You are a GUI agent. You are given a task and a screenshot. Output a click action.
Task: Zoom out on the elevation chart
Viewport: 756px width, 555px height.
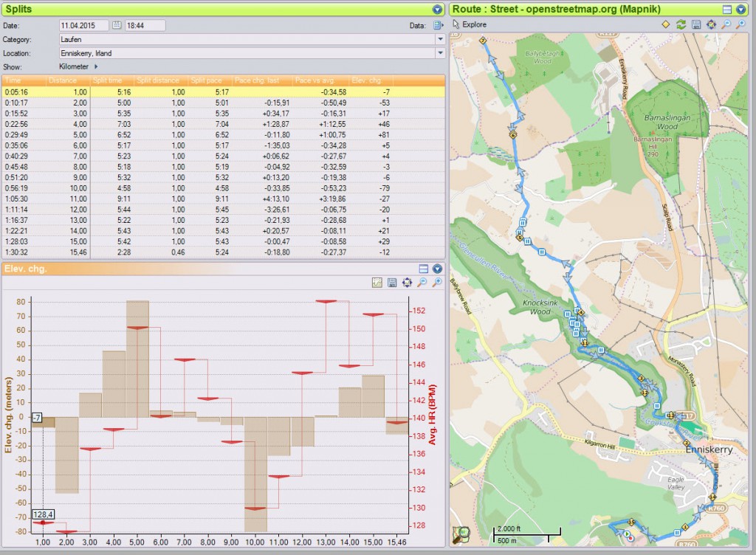point(422,283)
